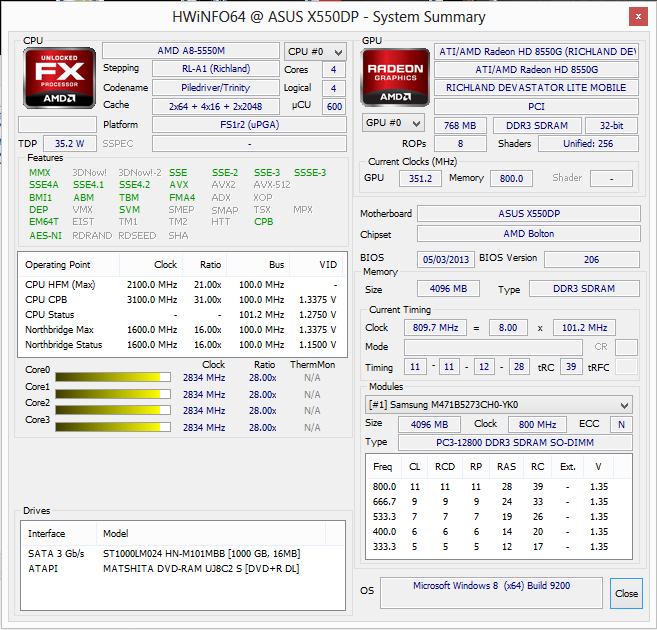Click the AES-NI feature label
657x630 pixels.
point(45,235)
